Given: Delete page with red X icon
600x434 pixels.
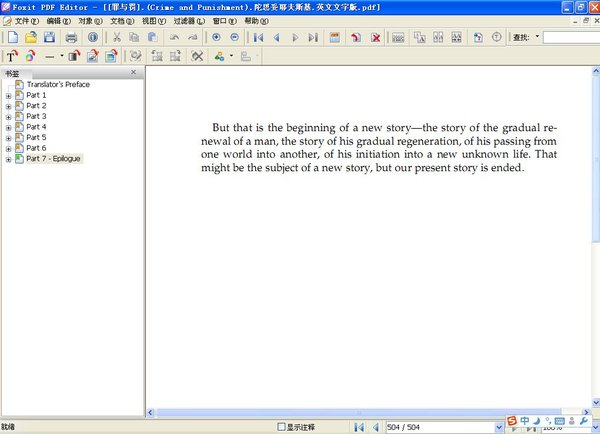Looking at the screenshot, I should click(376, 38).
